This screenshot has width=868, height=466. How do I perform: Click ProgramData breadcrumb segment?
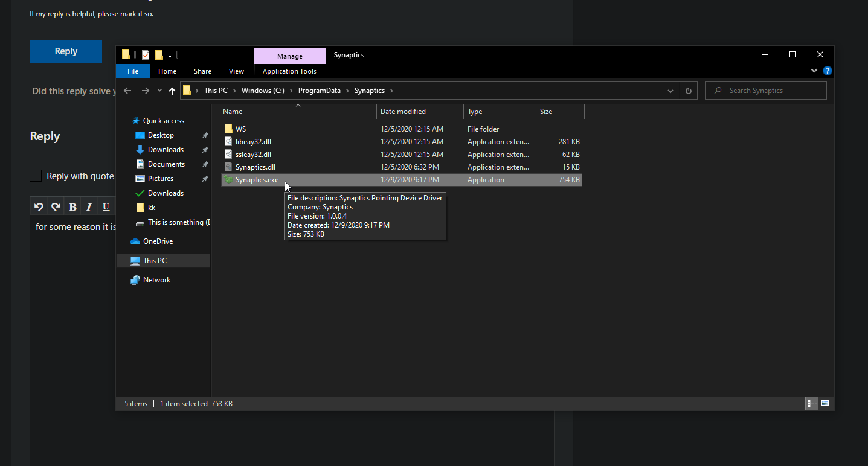click(319, 91)
